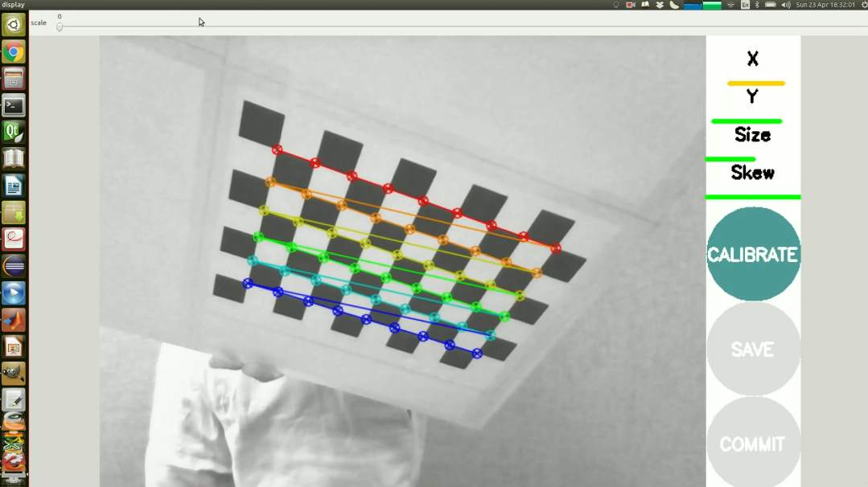Click the red recording indicator in tray

[x=631, y=5]
